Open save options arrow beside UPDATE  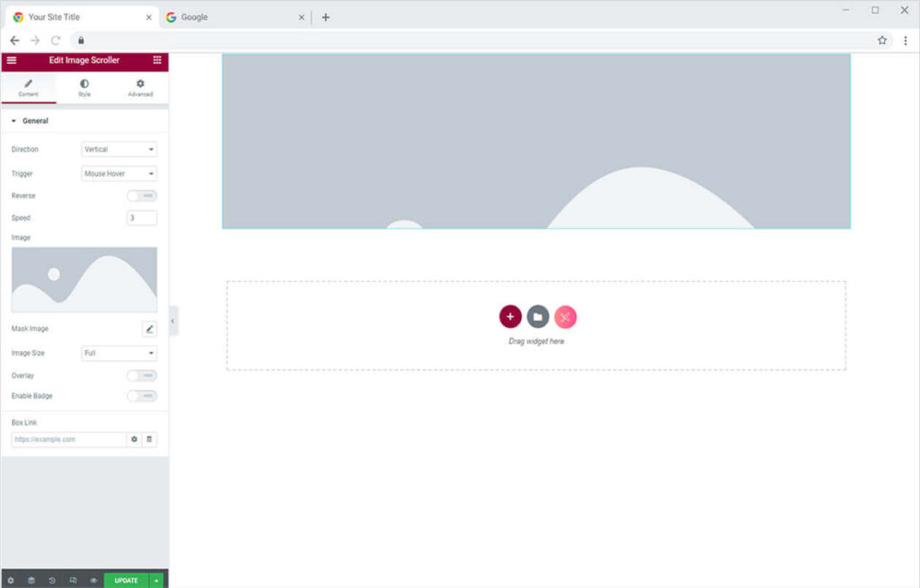(157, 581)
